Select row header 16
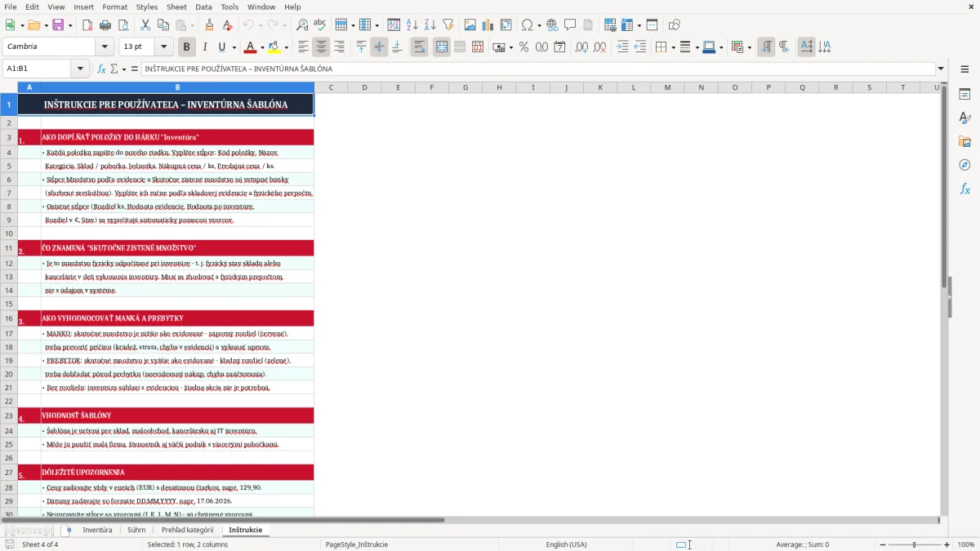 [9, 318]
